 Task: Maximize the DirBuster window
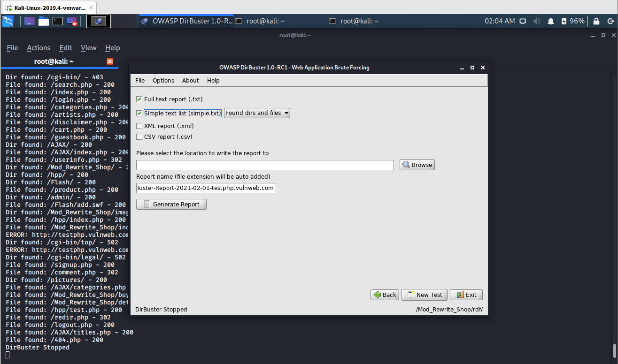coord(472,68)
